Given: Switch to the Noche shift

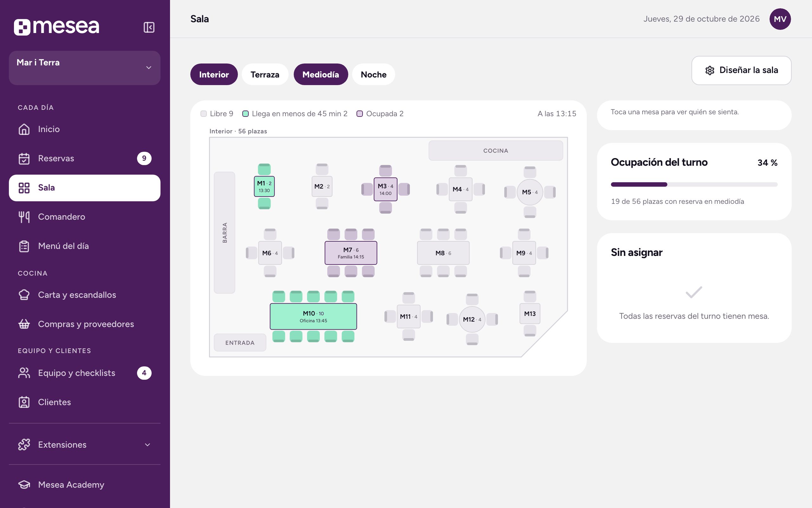Looking at the screenshot, I should pyautogui.click(x=373, y=74).
